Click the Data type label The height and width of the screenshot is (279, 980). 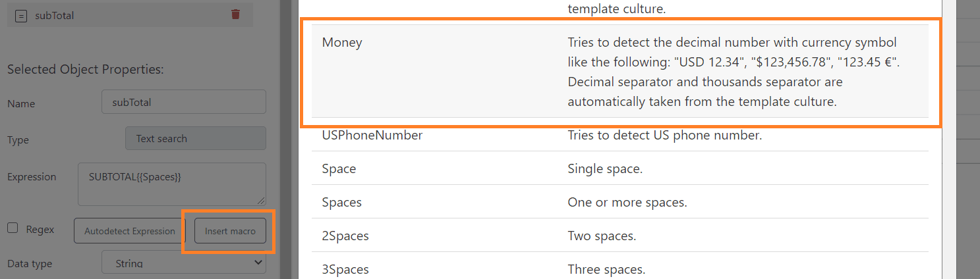click(30, 264)
